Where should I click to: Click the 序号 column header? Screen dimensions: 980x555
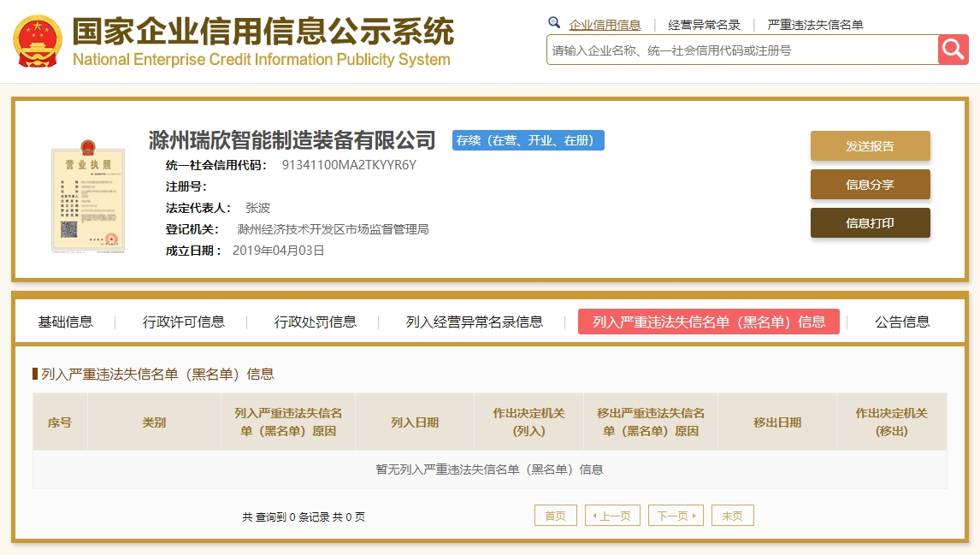pos(60,422)
